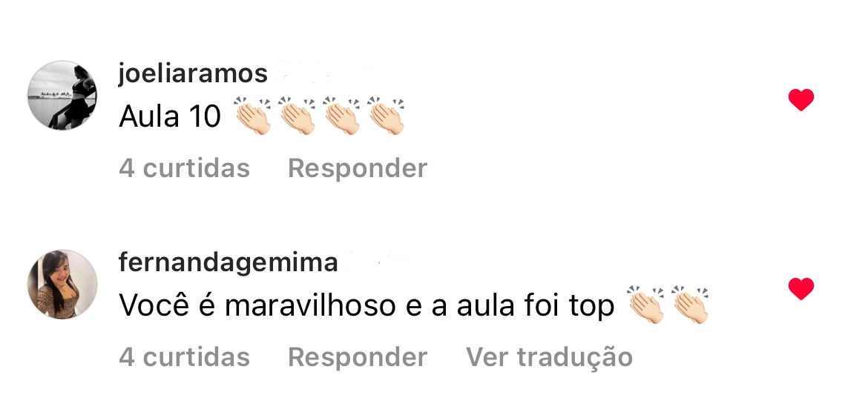Click the word 'maravilhoso' in comment
The image size is (868, 412).
pos(310,306)
